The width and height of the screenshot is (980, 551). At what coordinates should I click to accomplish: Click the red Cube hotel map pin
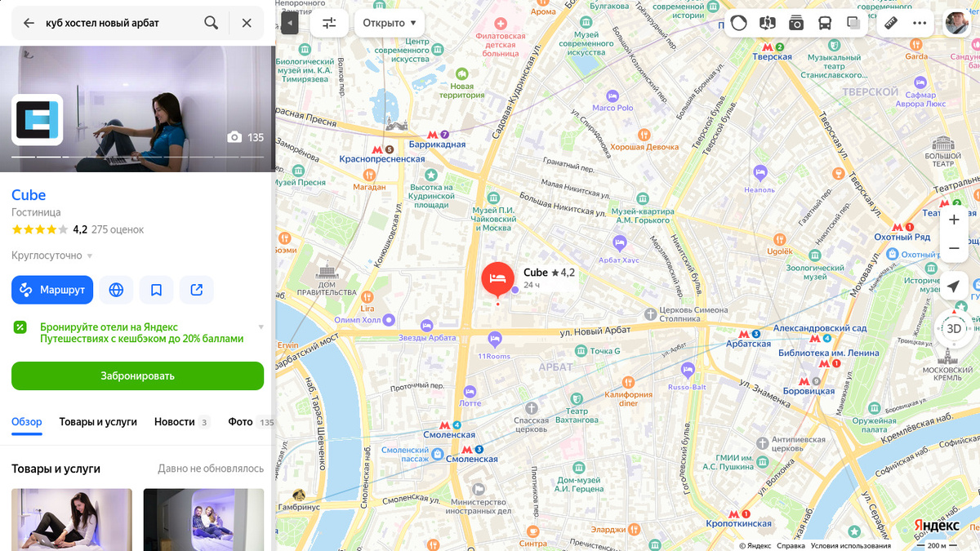[x=497, y=280]
